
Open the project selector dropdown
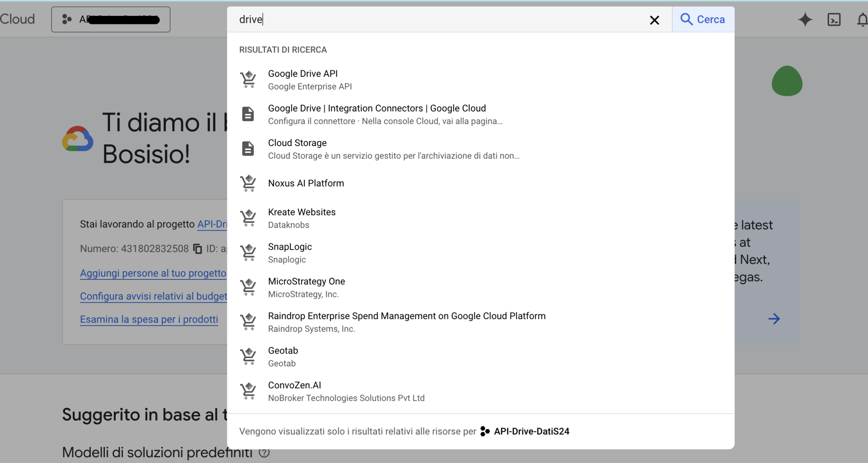[111, 19]
